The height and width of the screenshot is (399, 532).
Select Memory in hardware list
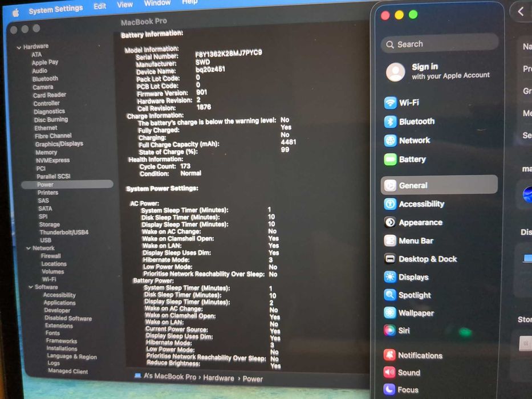[46, 152]
